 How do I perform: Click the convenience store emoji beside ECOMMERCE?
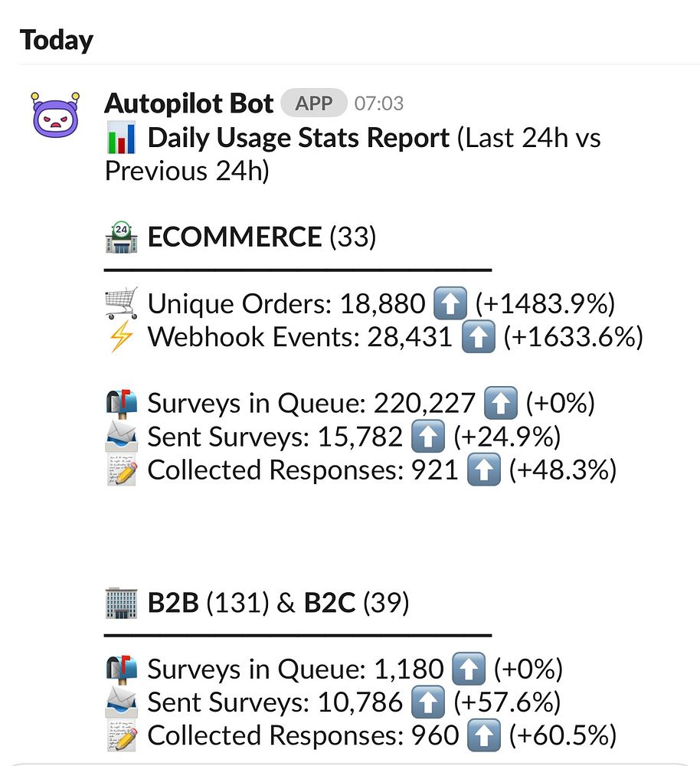point(121,237)
